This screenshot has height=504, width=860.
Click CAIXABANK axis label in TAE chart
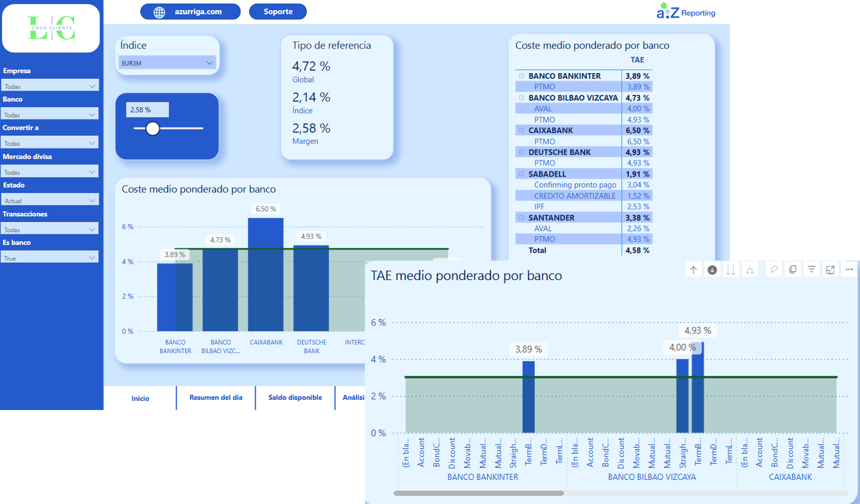pos(790,477)
